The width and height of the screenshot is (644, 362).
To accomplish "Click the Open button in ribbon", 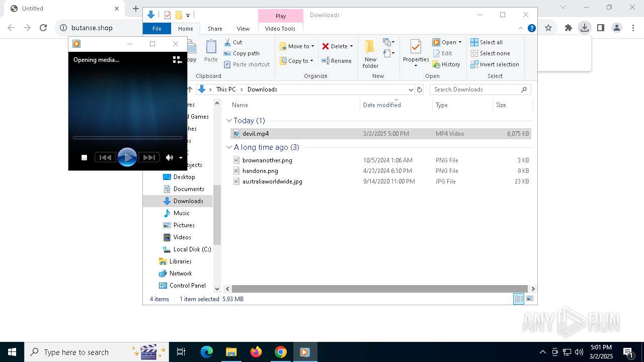I will (443, 42).
